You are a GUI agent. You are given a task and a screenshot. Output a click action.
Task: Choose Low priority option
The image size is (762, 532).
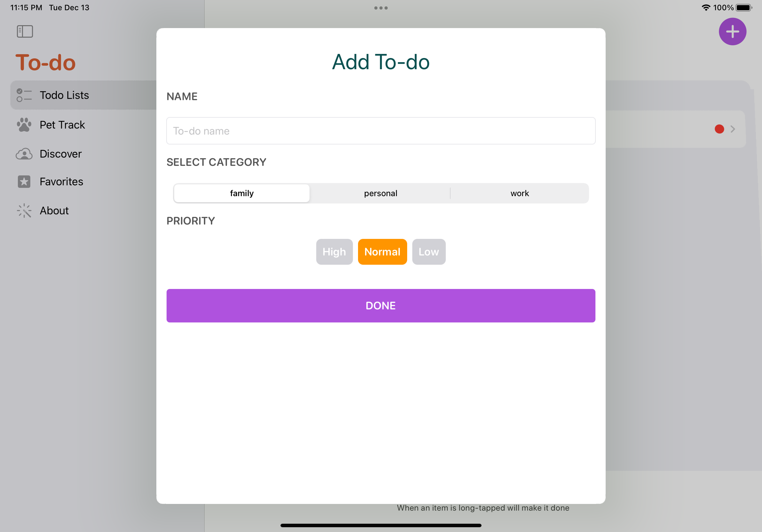point(429,251)
